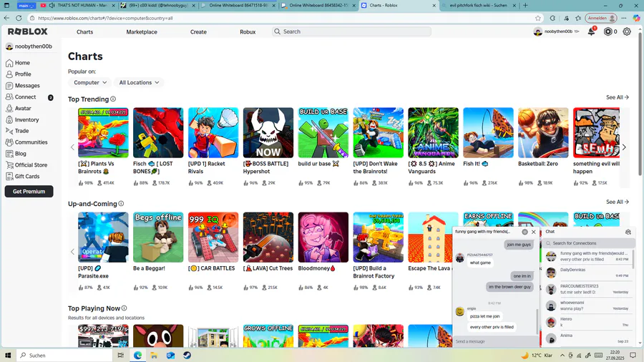
Task: Open the Racket Rivals game thumbnail
Action: pos(213,132)
